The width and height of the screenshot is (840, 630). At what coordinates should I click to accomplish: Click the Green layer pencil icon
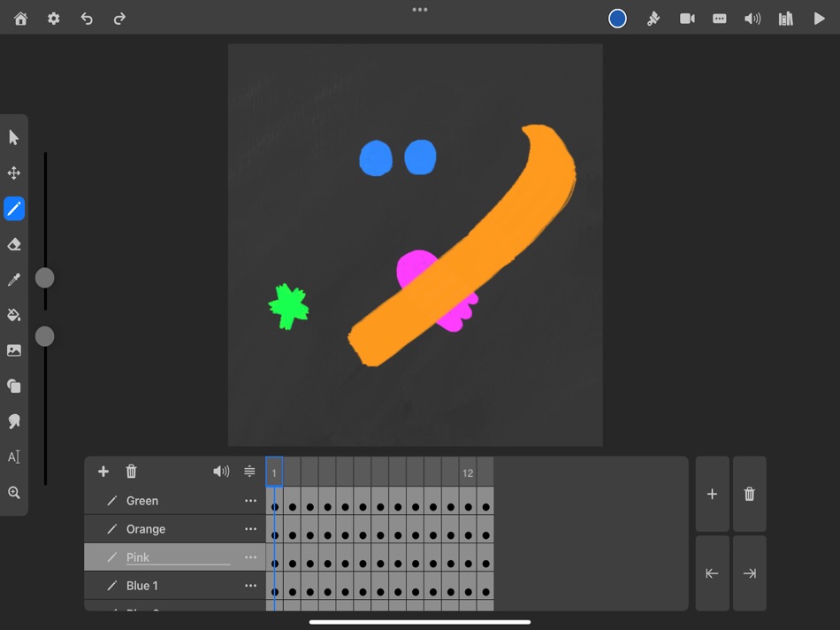(112, 500)
